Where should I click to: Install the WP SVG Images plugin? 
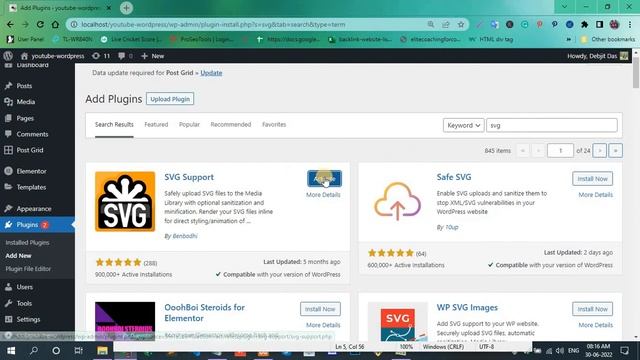point(592,309)
